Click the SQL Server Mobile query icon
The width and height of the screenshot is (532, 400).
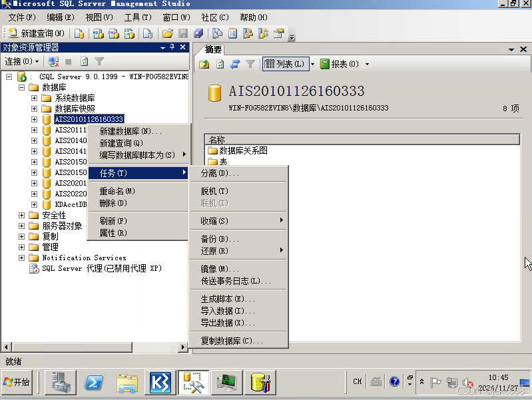(x=148, y=33)
